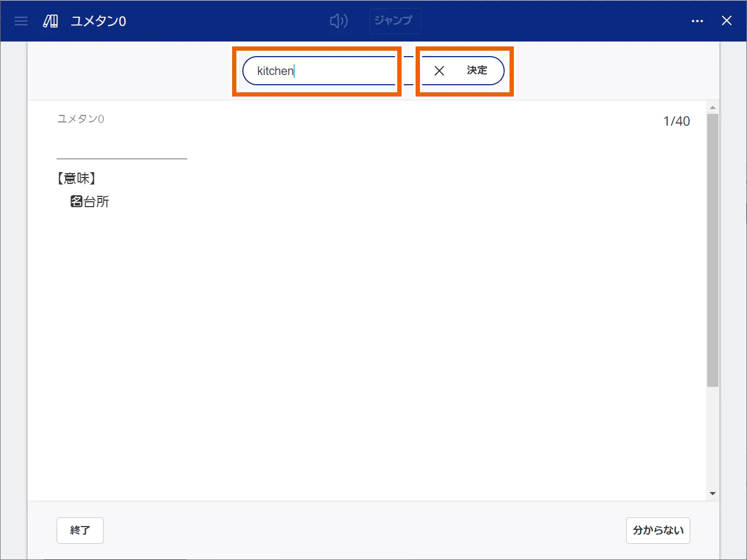The width and height of the screenshot is (747, 560).
Task: Clear the answer with the X icon
Action: pos(439,71)
